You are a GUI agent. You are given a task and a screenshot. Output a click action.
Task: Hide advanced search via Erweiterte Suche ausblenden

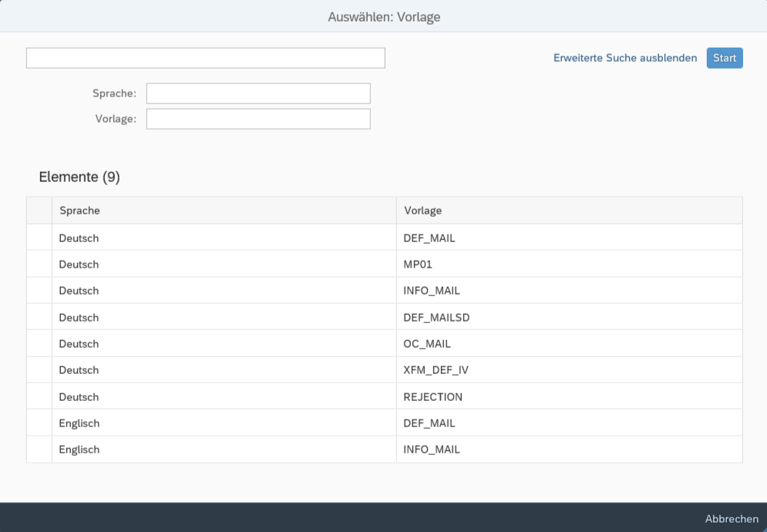624,58
